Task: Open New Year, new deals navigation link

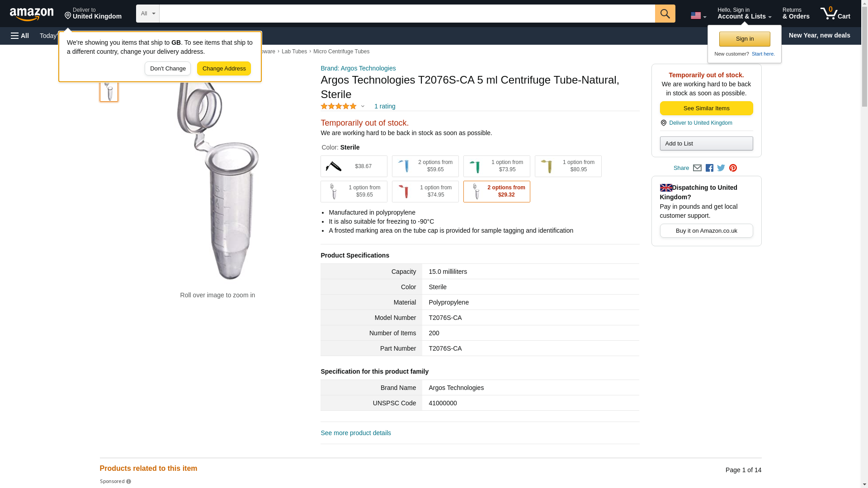Action: (x=819, y=35)
